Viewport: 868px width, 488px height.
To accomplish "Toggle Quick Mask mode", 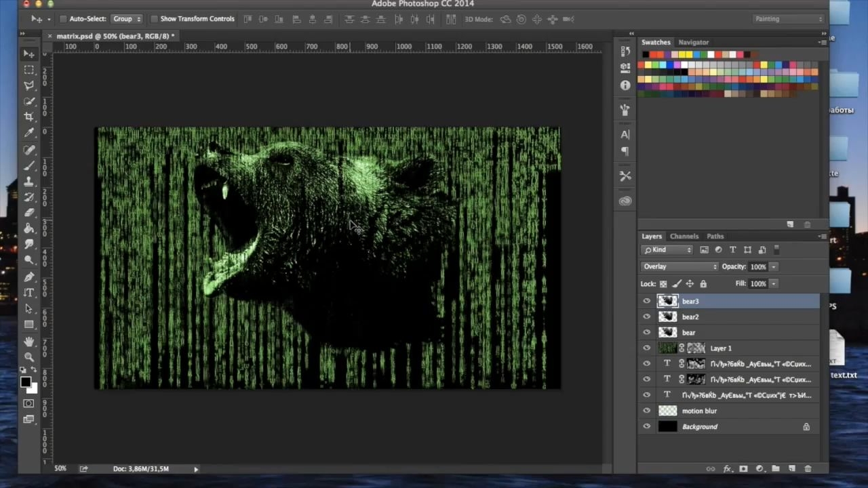I will click(x=28, y=404).
